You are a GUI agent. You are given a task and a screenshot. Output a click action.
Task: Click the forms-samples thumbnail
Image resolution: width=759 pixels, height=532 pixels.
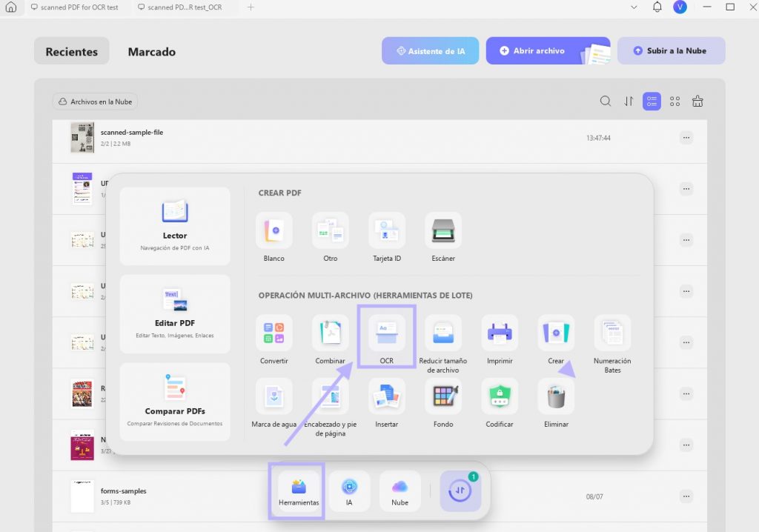point(82,496)
